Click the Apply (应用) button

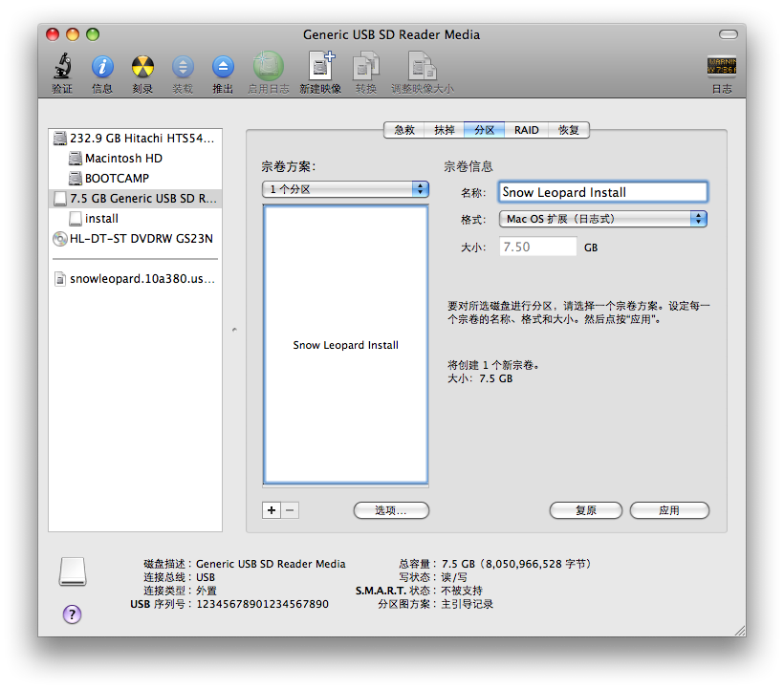point(669,510)
